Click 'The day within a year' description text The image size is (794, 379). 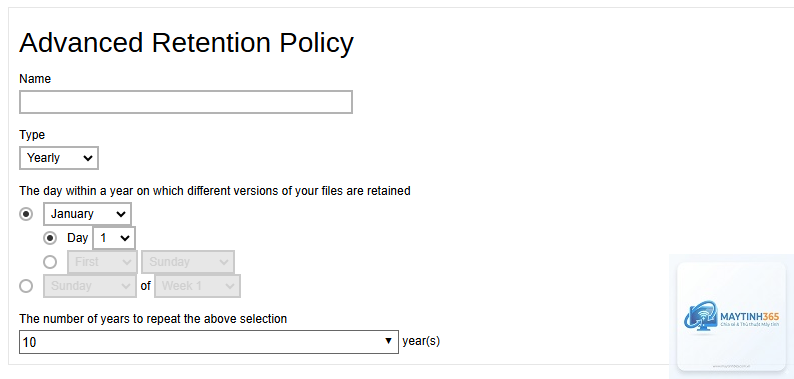[x=215, y=191]
